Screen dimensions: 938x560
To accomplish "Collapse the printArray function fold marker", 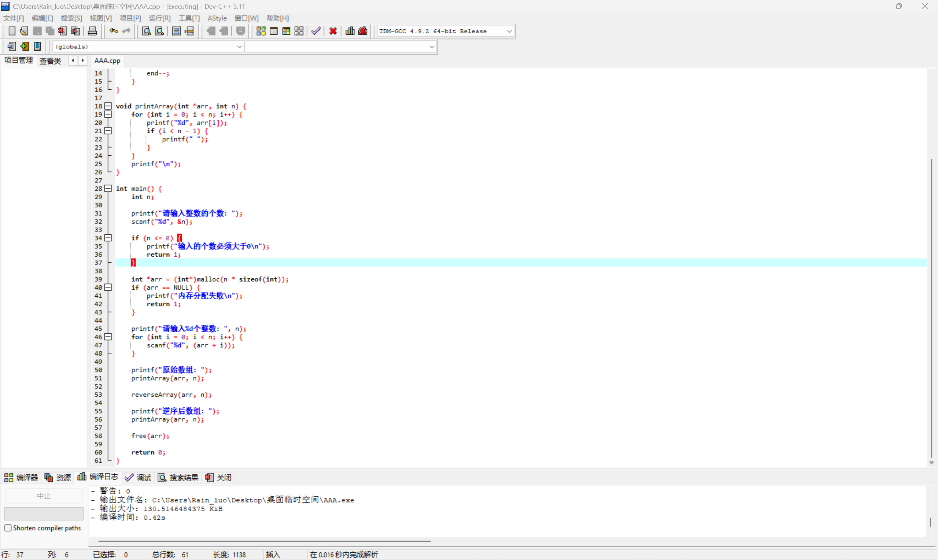I will 108,106.
